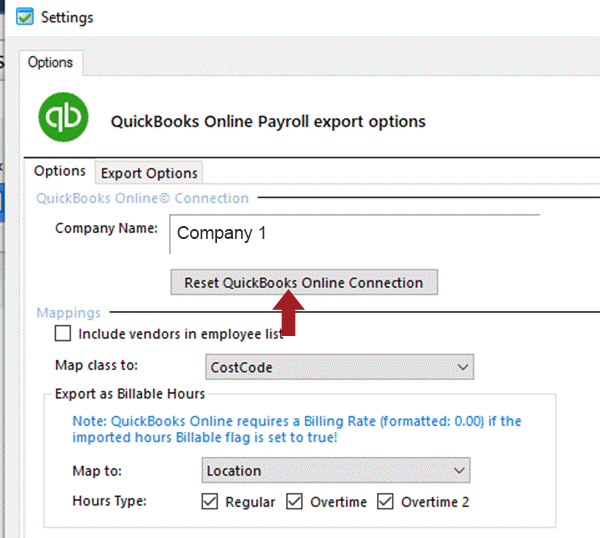The height and width of the screenshot is (538, 600).
Task: Uncheck the Overtime hours type checkbox
Action: 294,501
